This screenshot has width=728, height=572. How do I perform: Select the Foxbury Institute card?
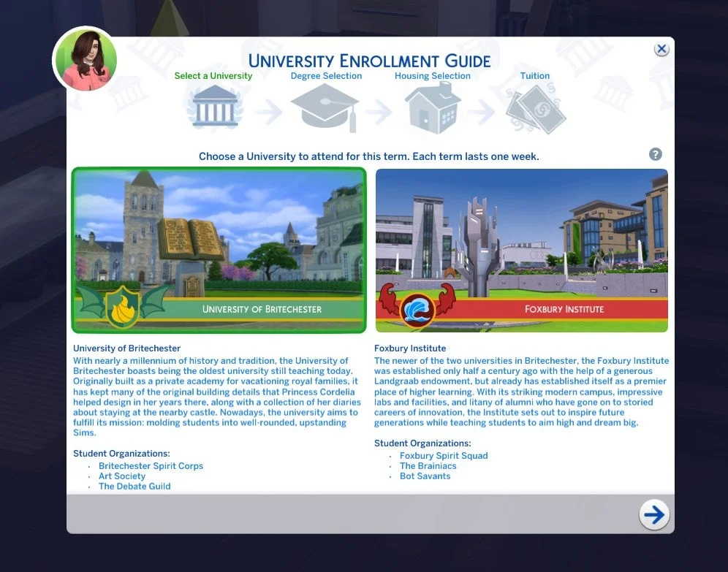click(521, 251)
